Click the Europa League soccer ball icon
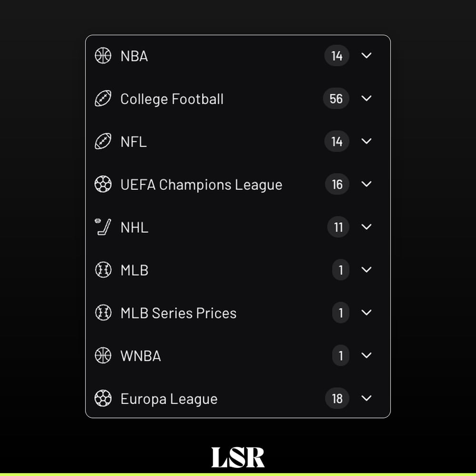This screenshot has height=476, width=476. [103, 398]
